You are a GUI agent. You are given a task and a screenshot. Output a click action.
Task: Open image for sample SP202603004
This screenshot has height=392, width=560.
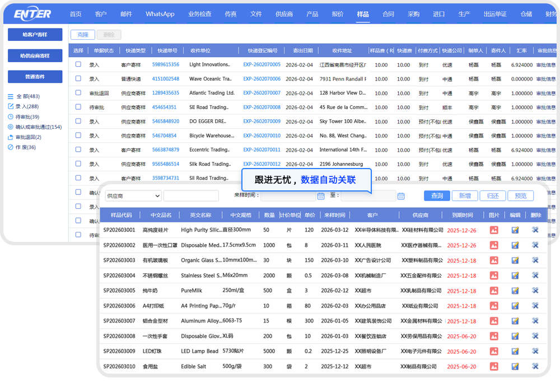pyautogui.click(x=494, y=276)
